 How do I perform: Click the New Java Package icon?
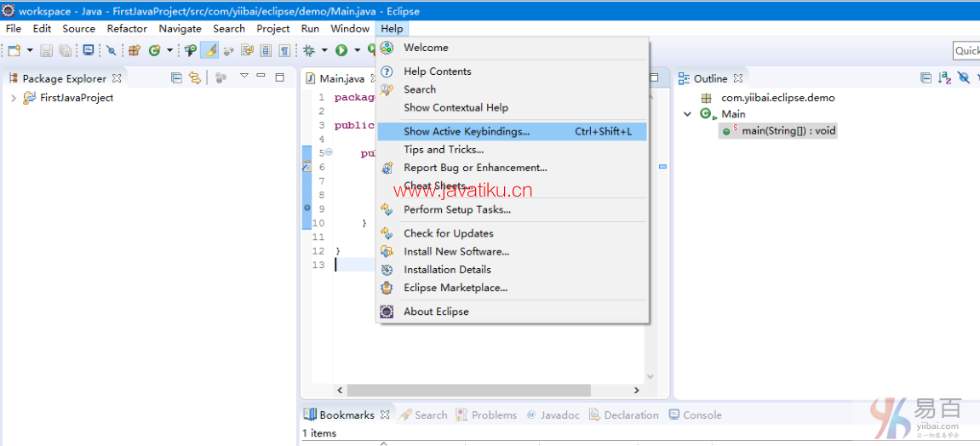[x=134, y=51]
